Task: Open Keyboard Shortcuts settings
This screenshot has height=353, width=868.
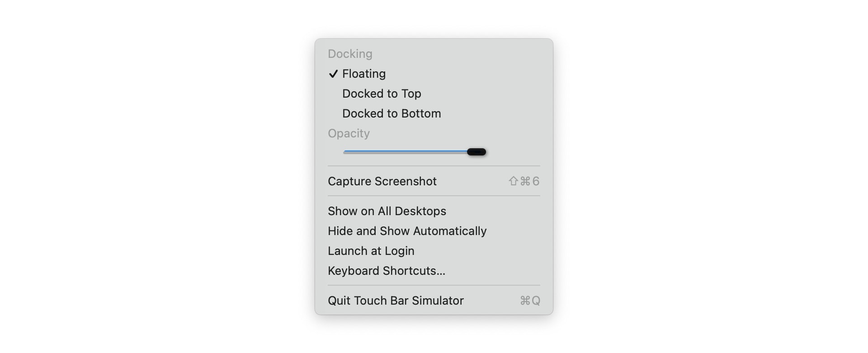Action: click(386, 271)
